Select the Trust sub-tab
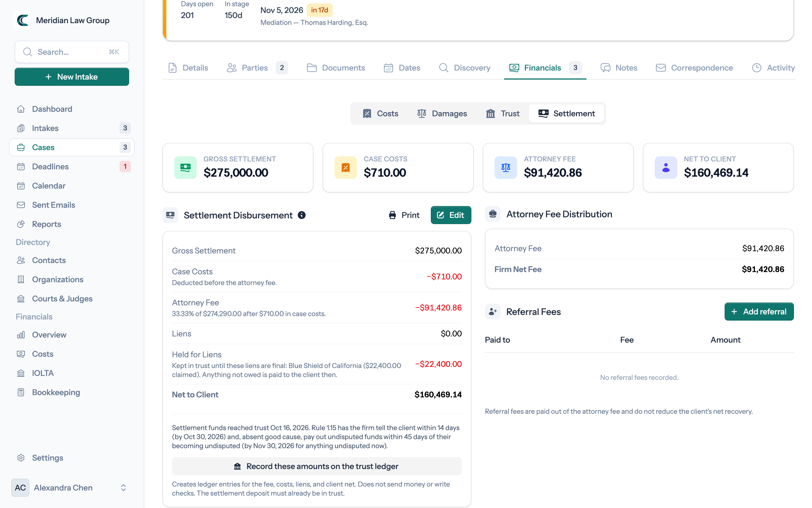This screenshot has height=508, width=812. (x=503, y=113)
